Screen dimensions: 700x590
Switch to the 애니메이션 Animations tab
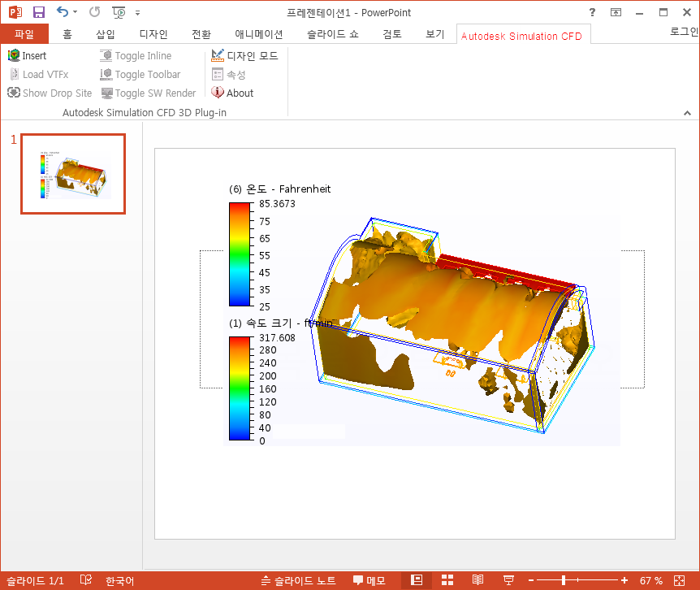click(x=259, y=34)
